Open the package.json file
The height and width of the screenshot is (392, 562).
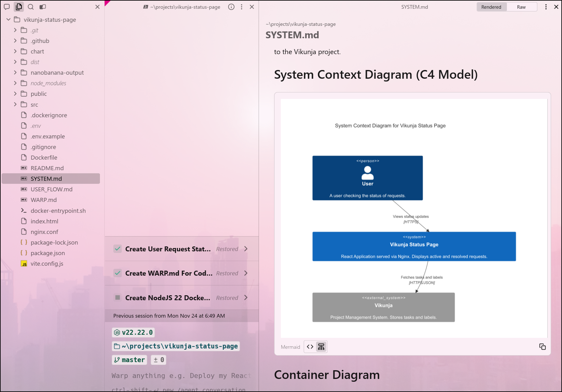(51, 253)
